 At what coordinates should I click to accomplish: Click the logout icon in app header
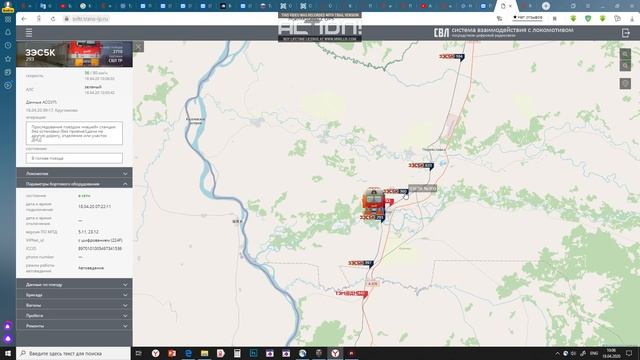tap(626, 33)
